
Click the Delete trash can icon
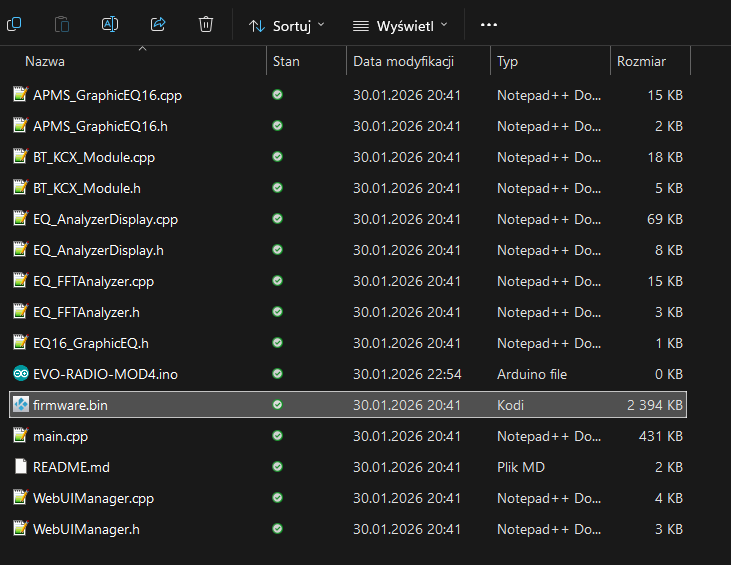206,23
